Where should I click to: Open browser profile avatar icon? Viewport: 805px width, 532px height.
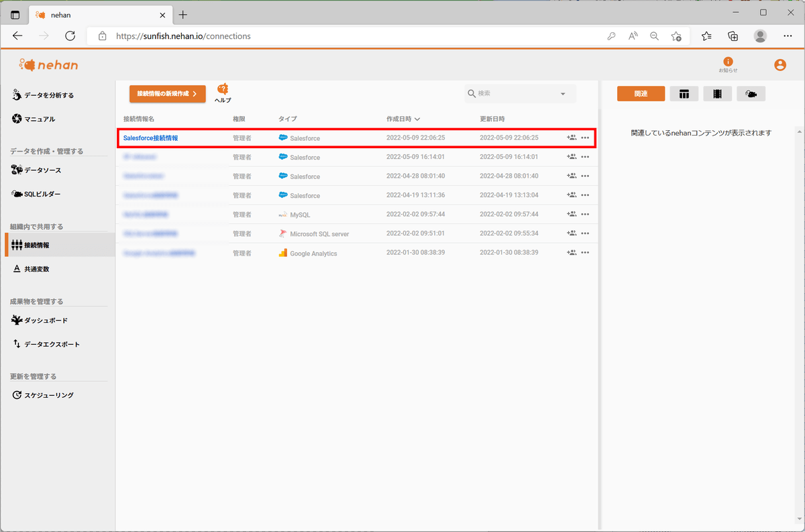pos(760,36)
